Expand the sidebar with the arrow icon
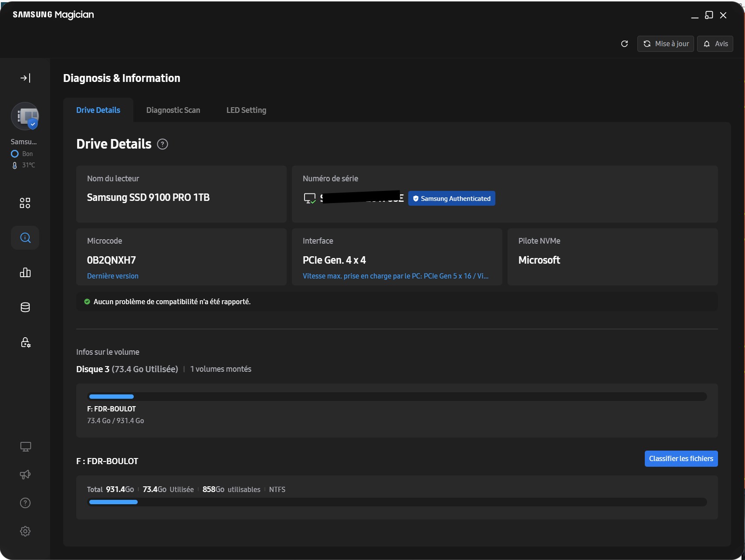Screen dimensions: 745x560 (x=25, y=78)
